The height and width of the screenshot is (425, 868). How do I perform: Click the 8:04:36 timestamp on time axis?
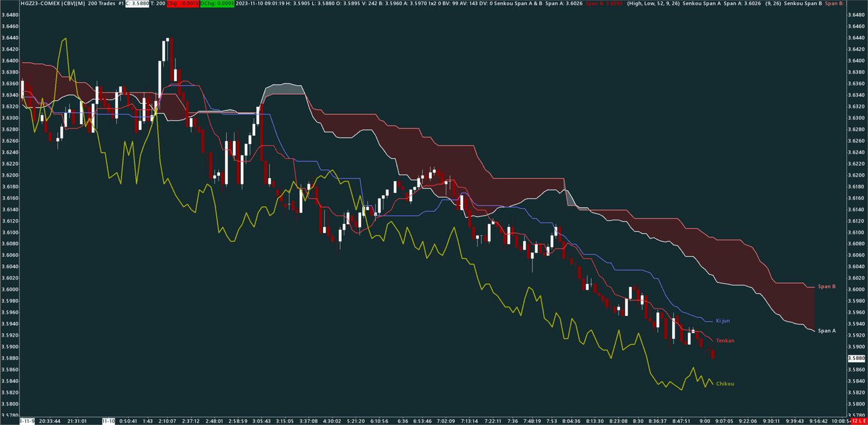(x=571, y=421)
